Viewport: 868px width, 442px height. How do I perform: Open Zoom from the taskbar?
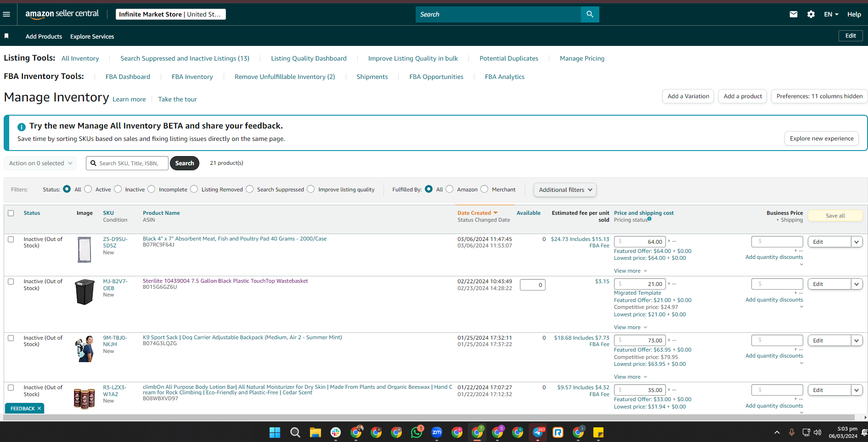pos(437,432)
